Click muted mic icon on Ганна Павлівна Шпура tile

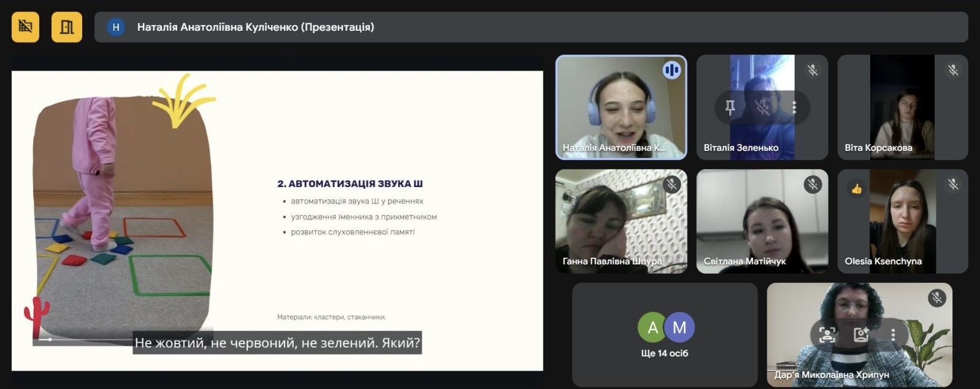[x=672, y=184]
